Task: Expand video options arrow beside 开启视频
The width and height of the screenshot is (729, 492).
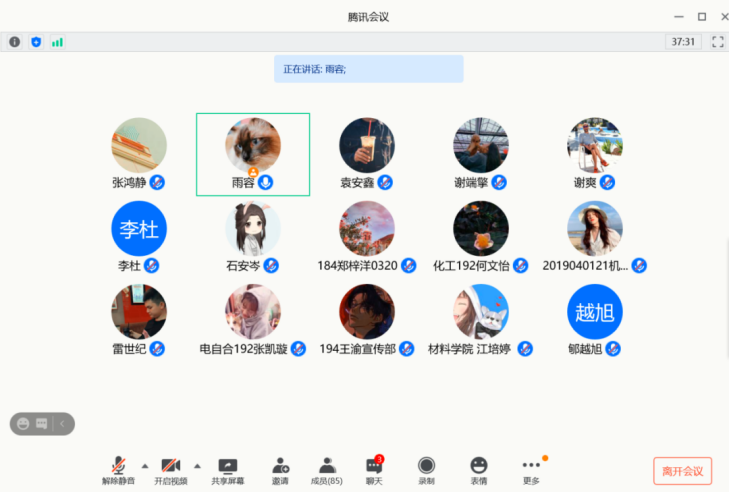Action: 197,465
